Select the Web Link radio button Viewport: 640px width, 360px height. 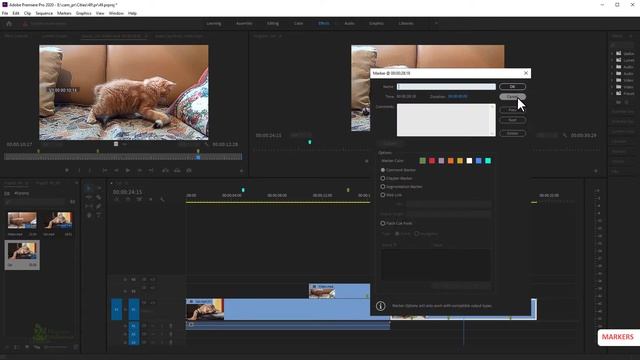pyautogui.click(x=383, y=195)
